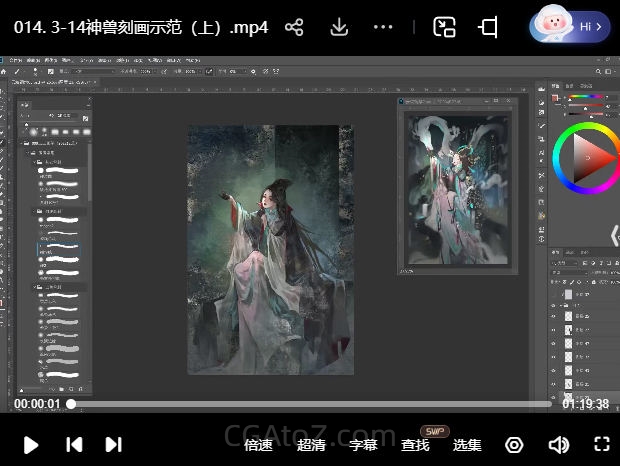Image resolution: width=620 pixels, height=466 pixels.
Task: Click the circular target icon beside 选集
Action: pos(514,445)
